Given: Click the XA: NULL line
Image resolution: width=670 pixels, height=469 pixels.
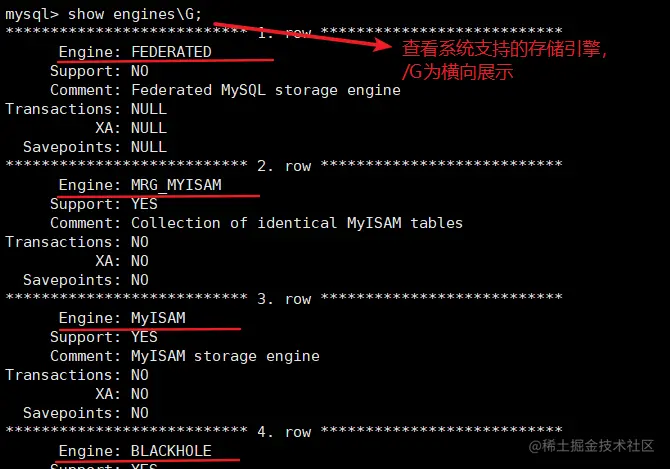Looking at the screenshot, I should pos(131,128).
